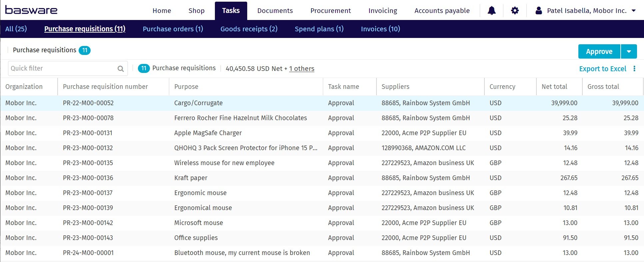The image size is (644, 262).
Task: Open the Shop menu
Action: 197,11
